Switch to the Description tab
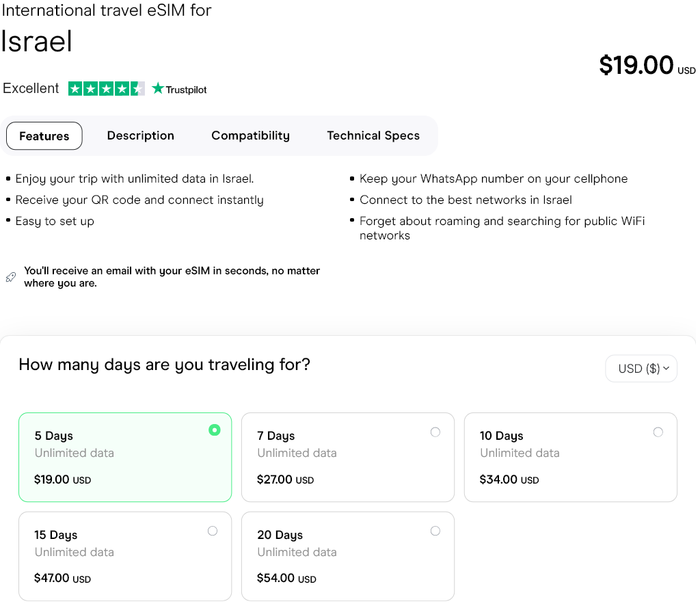 (x=141, y=135)
